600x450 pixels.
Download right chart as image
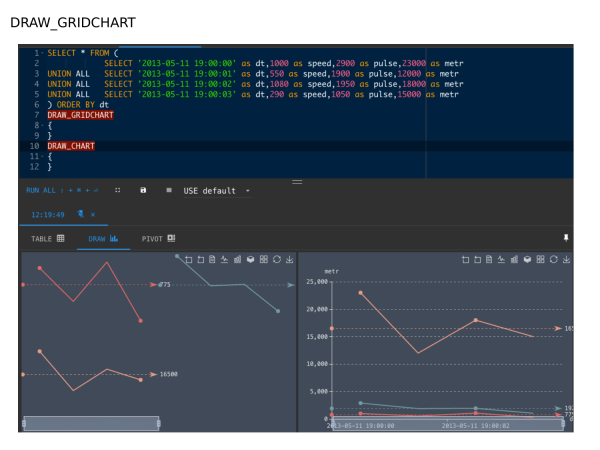coord(567,260)
